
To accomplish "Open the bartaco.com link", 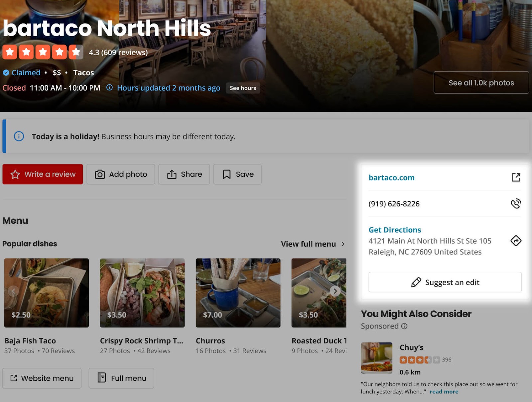I will [x=391, y=177].
